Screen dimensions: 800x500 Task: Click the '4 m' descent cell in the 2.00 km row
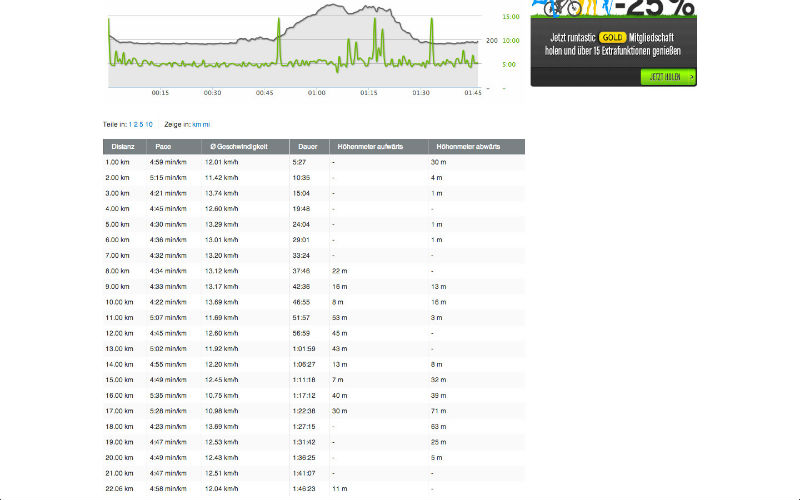pos(436,178)
